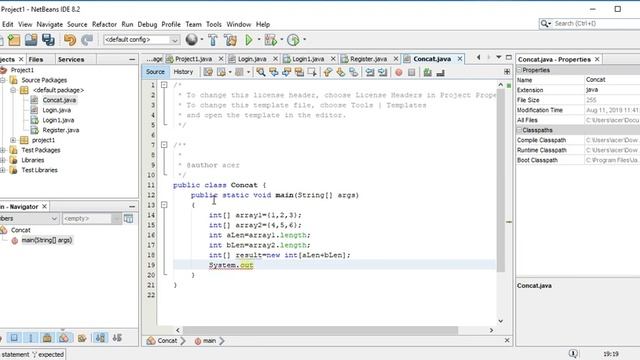Close the Project1.java tab

pos(221,59)
